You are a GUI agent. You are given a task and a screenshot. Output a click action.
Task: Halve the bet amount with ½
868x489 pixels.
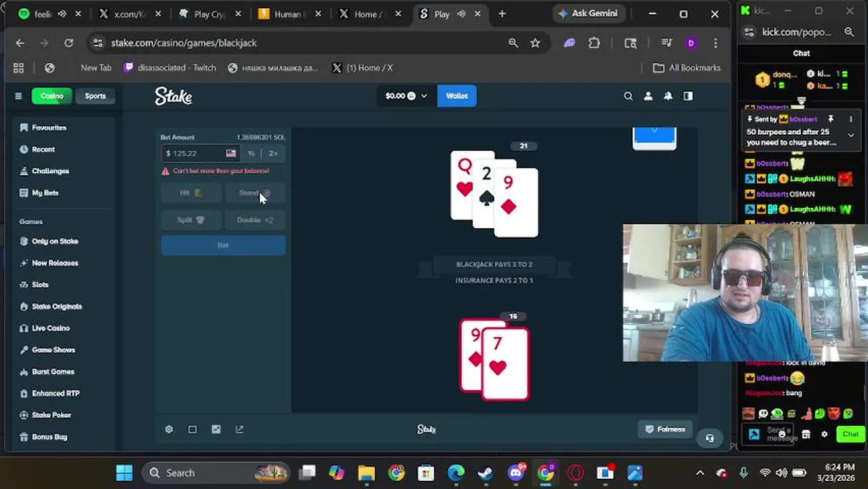251,153
